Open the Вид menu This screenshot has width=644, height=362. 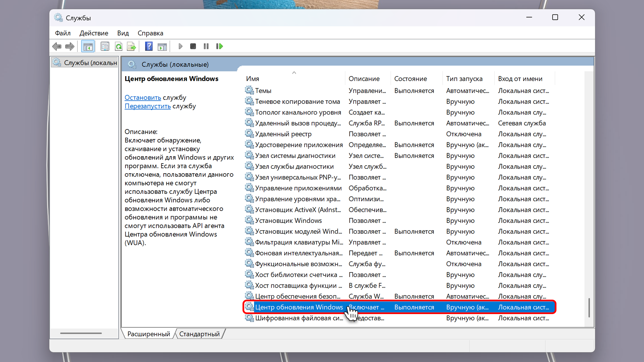[x=123, y=33]
